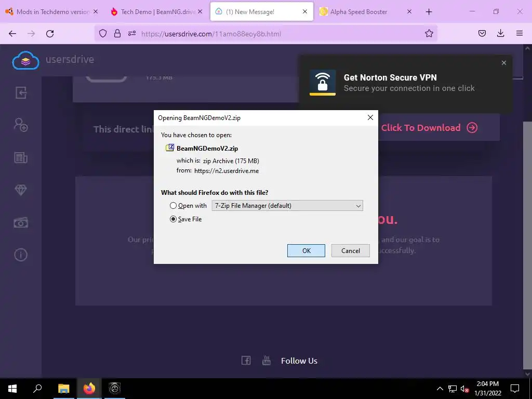532x399 pixels.
Task: Select the (1) New Message! tab
Action: [261, 11]
